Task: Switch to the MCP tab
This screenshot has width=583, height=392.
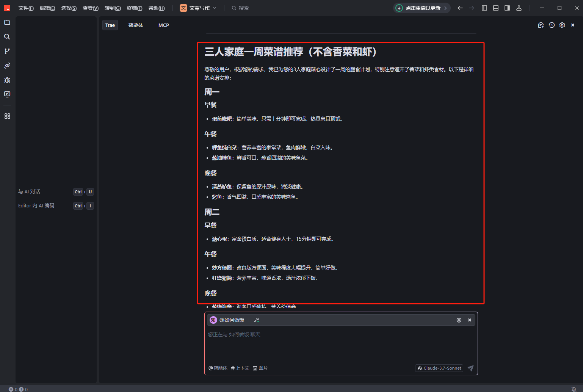Action: 163,25
